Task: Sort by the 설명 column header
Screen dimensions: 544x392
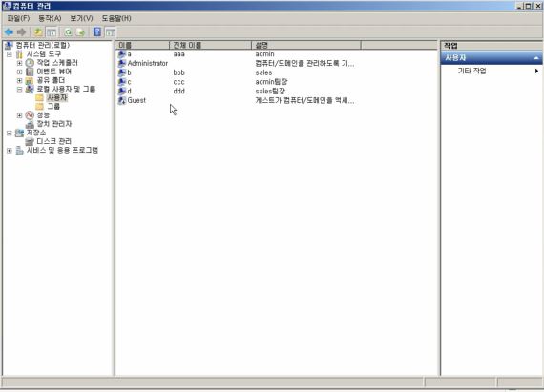Action: (x=306, y=45)
